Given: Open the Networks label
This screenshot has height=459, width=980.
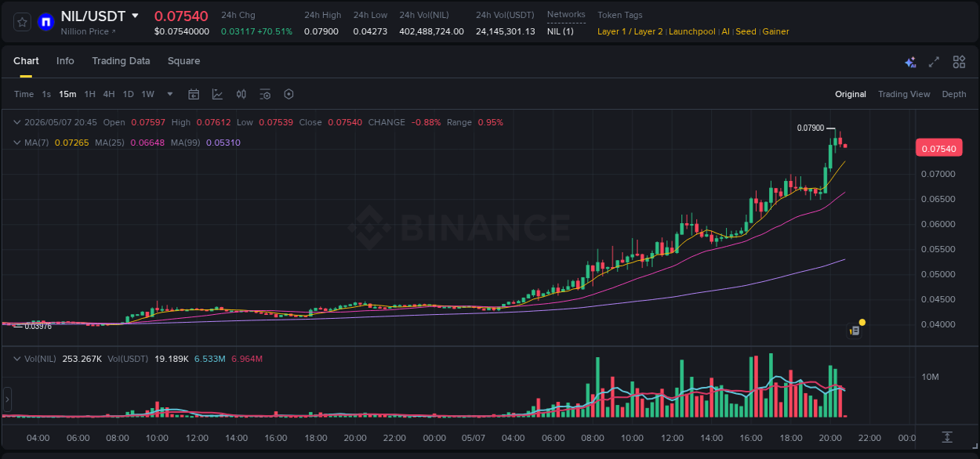Looking at the screenshot, I should 566,14.
